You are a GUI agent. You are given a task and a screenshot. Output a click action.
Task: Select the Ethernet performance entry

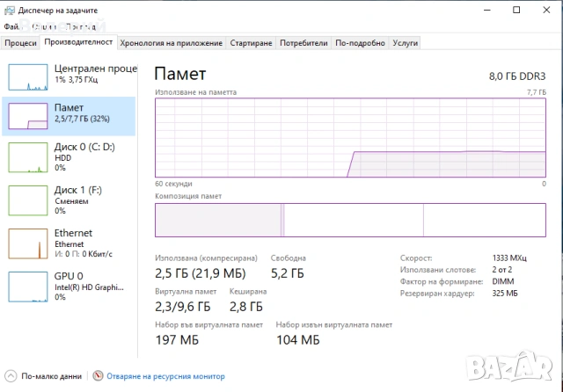69,243
